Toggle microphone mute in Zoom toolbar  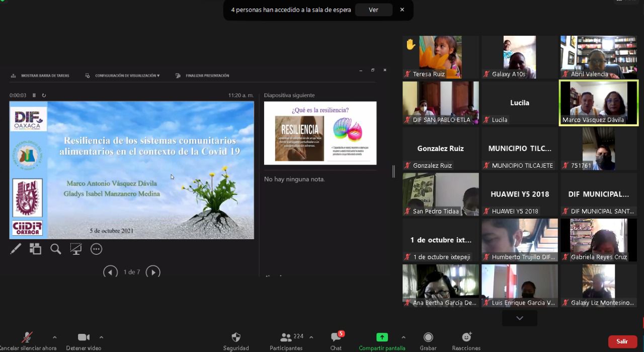click(x=27, y=337)
